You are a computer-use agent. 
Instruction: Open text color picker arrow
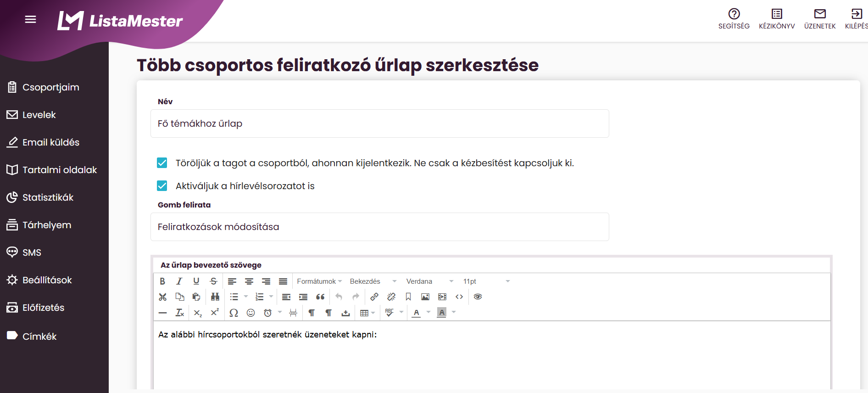tap(428, 313)
